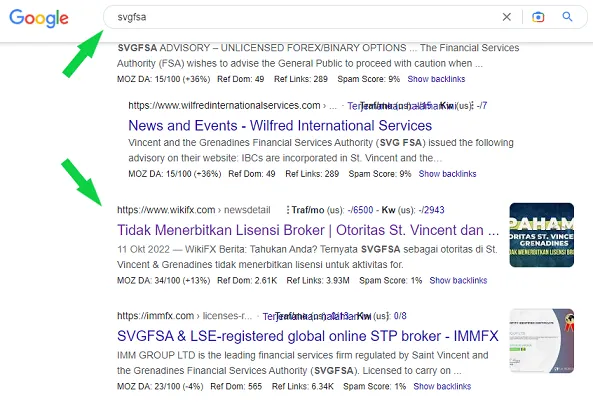This screenshot has width=593, height=402.
Task: Click -/2943 keyword value on WikiFX result
Action: coord(431,210)
